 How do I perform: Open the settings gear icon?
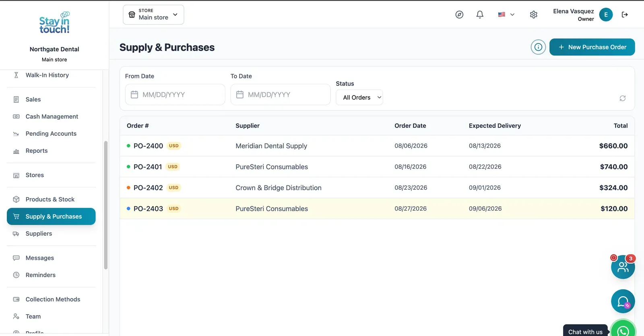click(534, 15)
